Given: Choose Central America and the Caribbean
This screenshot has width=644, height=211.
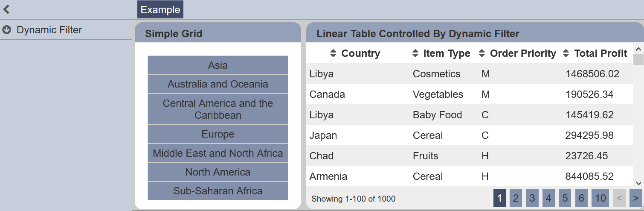Looking at the screenshot, I should point(218,109).
